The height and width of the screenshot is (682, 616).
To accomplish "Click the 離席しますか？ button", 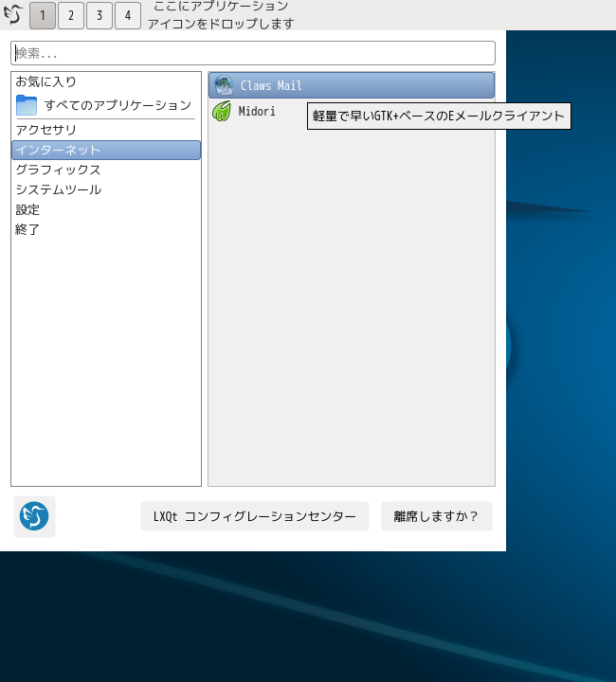I will tap(436, 516).
